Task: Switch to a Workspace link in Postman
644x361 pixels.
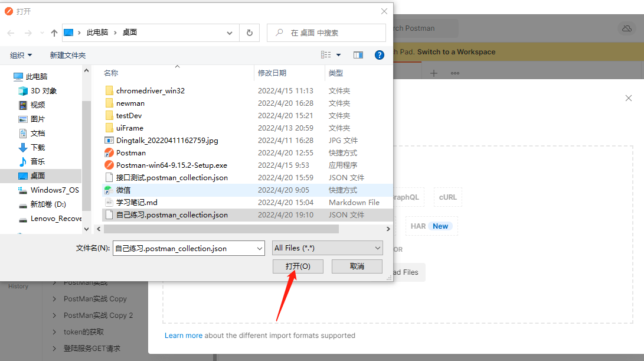Action: click(456, 52)
